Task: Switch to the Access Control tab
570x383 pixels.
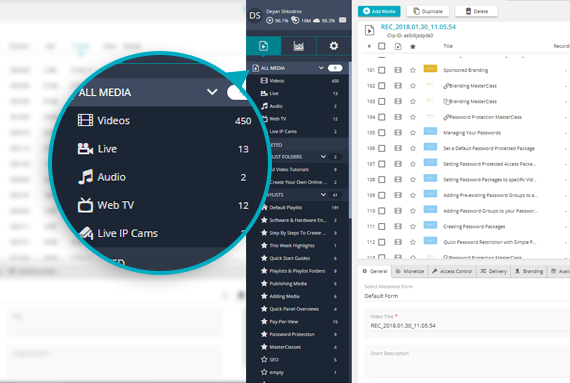Action: (452, 271)
